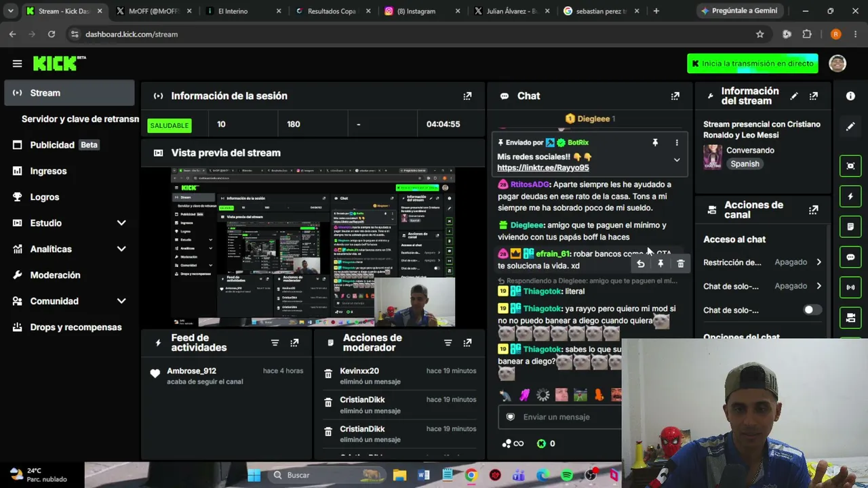Open filter options in Feed de actividades
This screenshot has height=488, width=868.
coord(275,343)
